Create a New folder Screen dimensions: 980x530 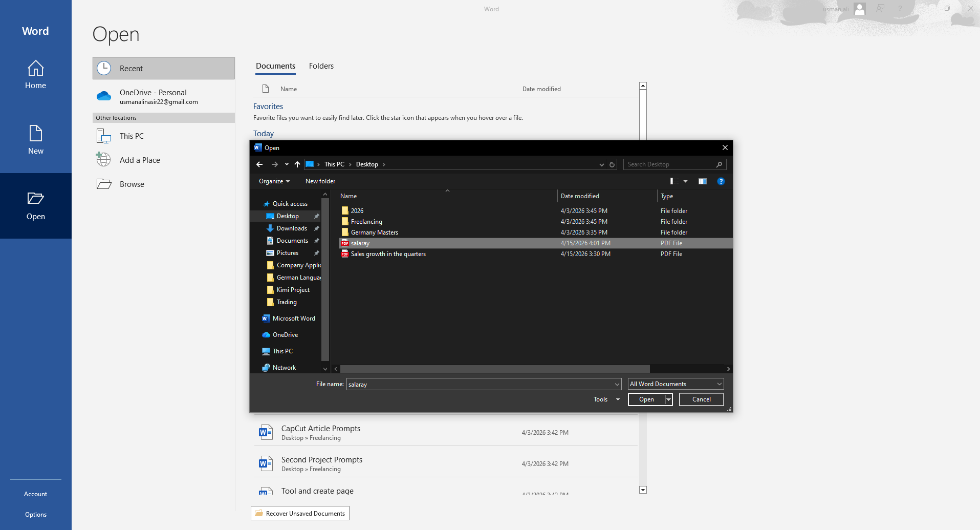(x=320, y=181)
